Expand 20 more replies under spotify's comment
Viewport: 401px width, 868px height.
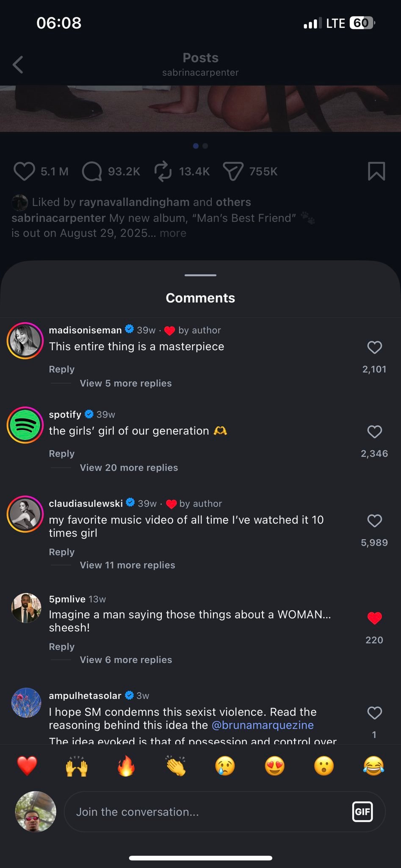(x=128, y=467)
